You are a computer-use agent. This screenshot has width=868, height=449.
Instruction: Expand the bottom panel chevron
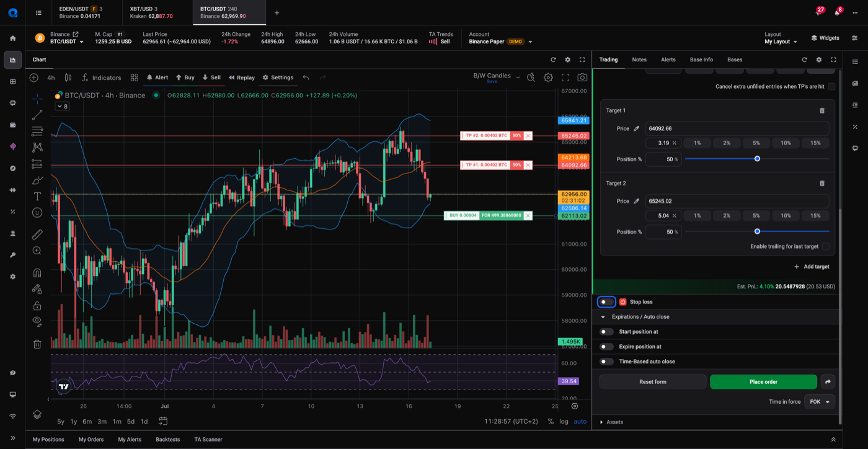[x=833, y=440]
